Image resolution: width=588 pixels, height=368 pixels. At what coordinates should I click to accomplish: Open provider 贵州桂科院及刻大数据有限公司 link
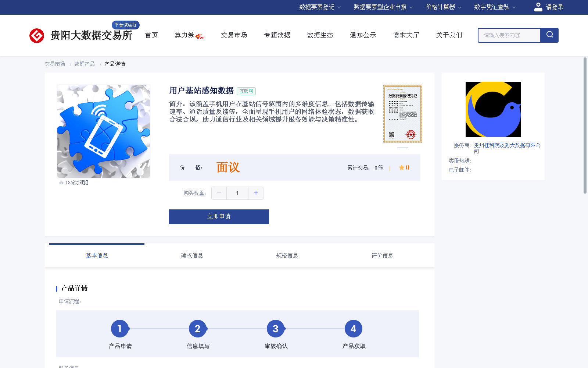click(x=507, y=148)
